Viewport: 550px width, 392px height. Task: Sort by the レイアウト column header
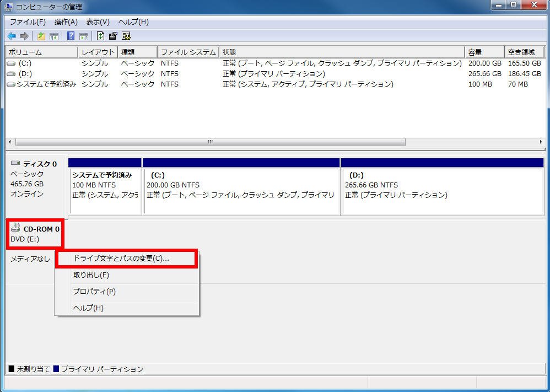pyautogui.click(x=98, y=52)
